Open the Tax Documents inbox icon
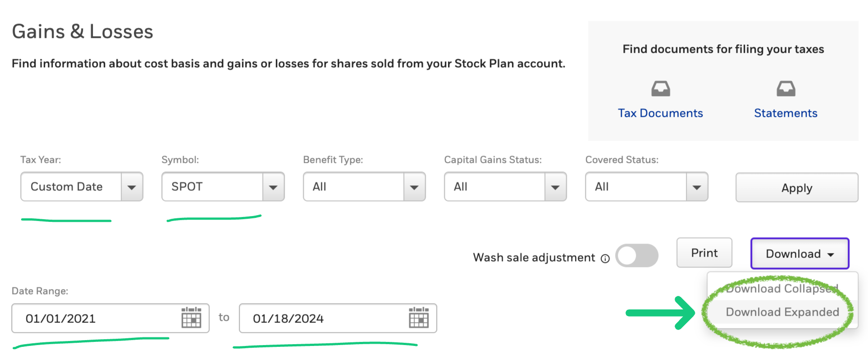Image resolution: width=868 pixels, height=364 pixels. (660, 88)
